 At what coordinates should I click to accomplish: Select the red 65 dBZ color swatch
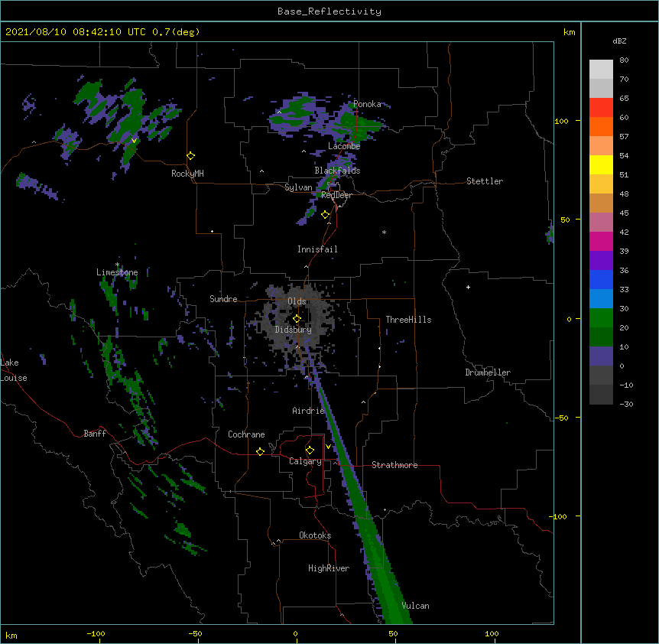[601, 107]
